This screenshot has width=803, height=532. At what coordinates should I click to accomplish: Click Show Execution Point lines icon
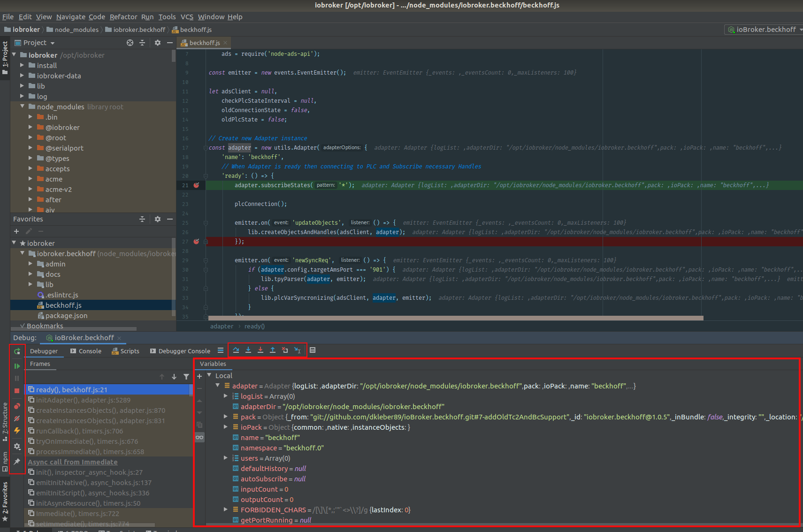click(x=221, y=350)
